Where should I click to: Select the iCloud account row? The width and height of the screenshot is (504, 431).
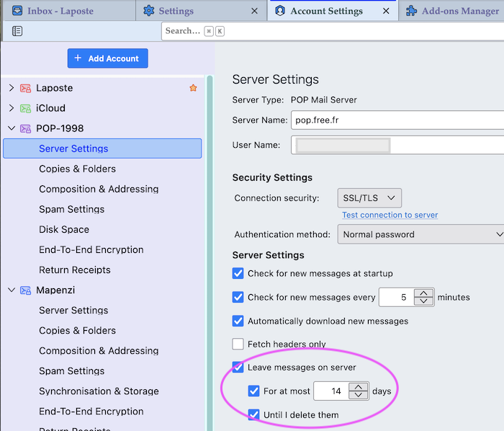[102, 108]
